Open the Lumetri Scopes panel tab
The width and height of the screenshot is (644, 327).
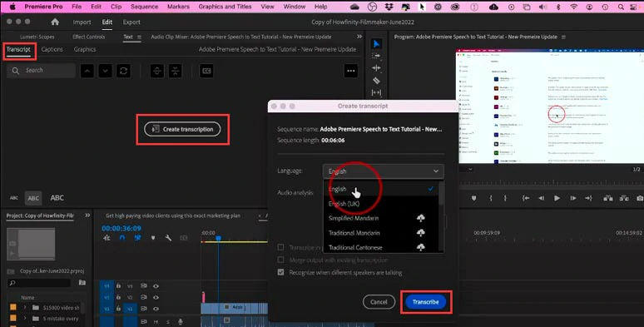(x=37, y=37)
